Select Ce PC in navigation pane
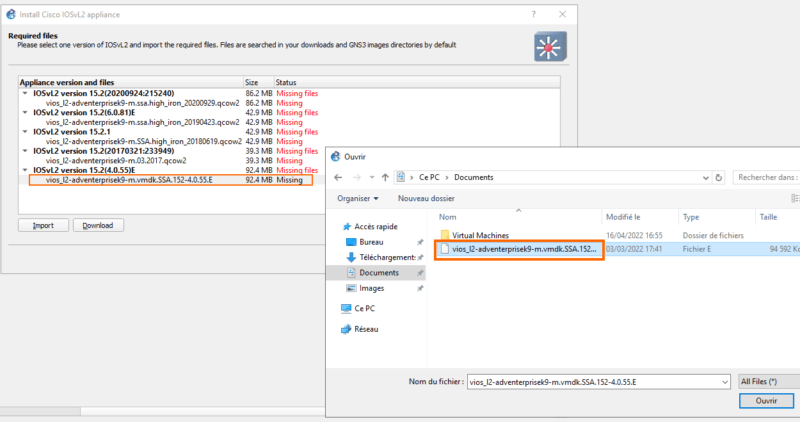This screenshot has height=422, width=800. 358,308
